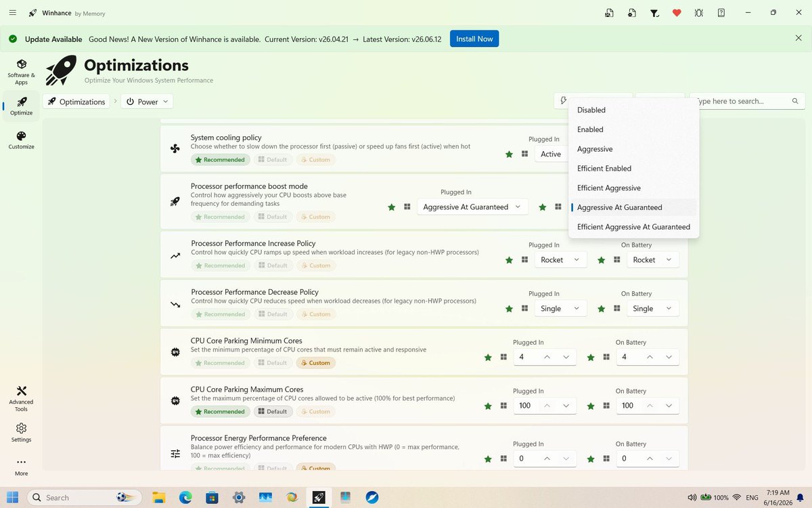Apply Recommended preset for CPU Core Parking Minimum Cores
This screenshot has width=812, height=508.
[x=221, y=363]
